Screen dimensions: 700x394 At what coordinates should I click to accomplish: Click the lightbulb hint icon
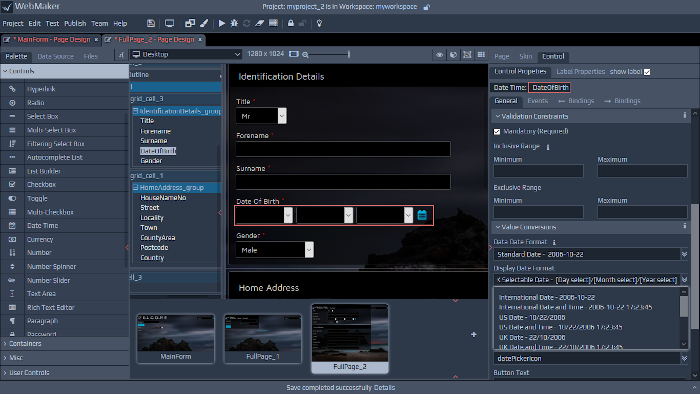pyautogui.click(x=319, y=23)
